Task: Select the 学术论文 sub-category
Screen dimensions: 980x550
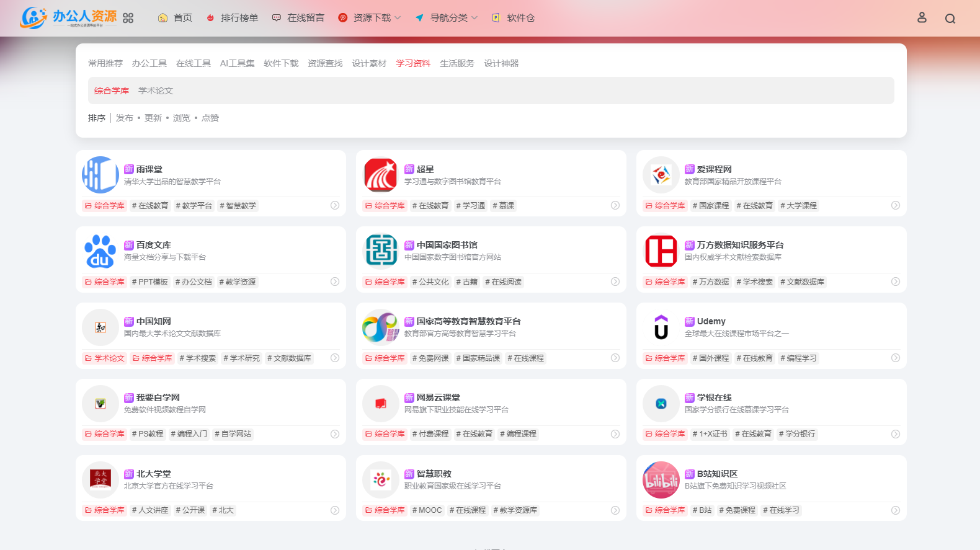Action: click(156, 91)
